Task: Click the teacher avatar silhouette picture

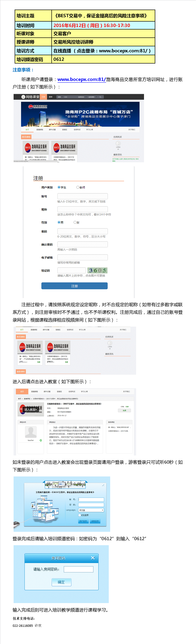Action: click(31, 432)
